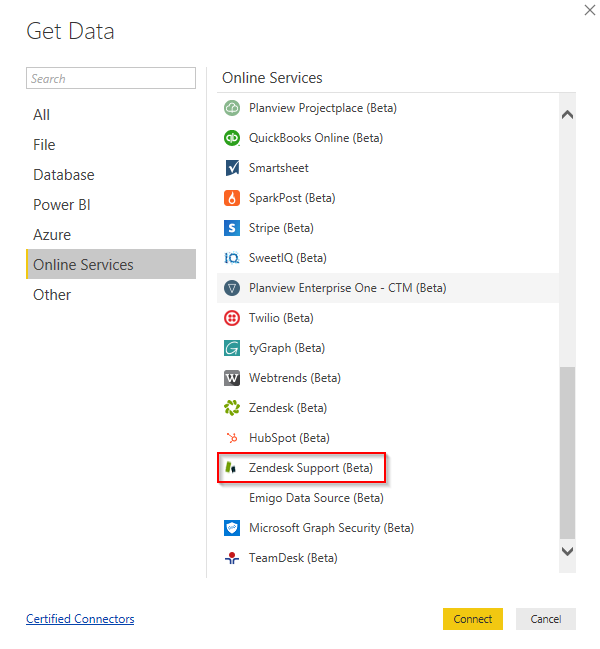Image resolution: width=600 pixels, height=649 pixels.
Task: Select Emigo Data Source (Beta) text
Action: click(x=316, y=498)
